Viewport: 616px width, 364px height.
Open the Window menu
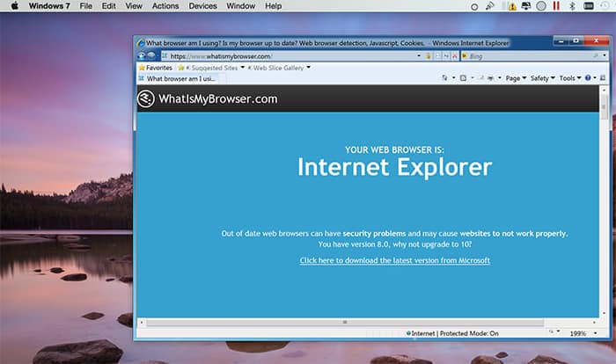pyautogui.click(x=241, y=6)
